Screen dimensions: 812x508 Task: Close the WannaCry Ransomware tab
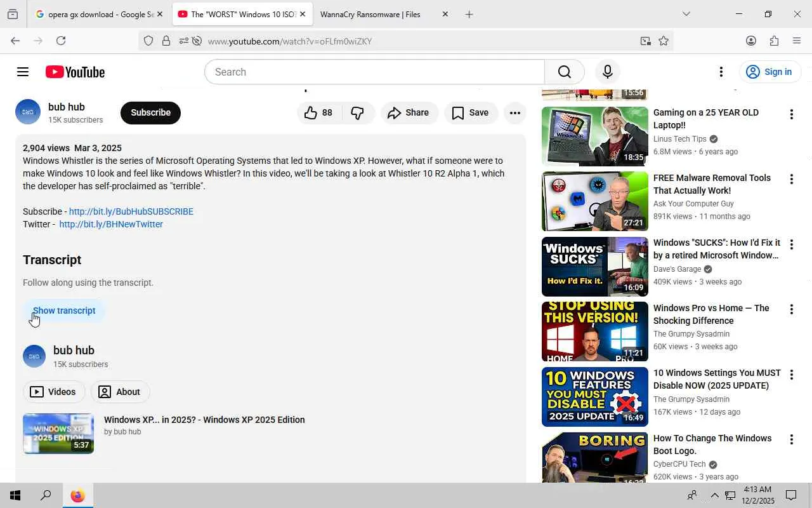tap(445, 14)
